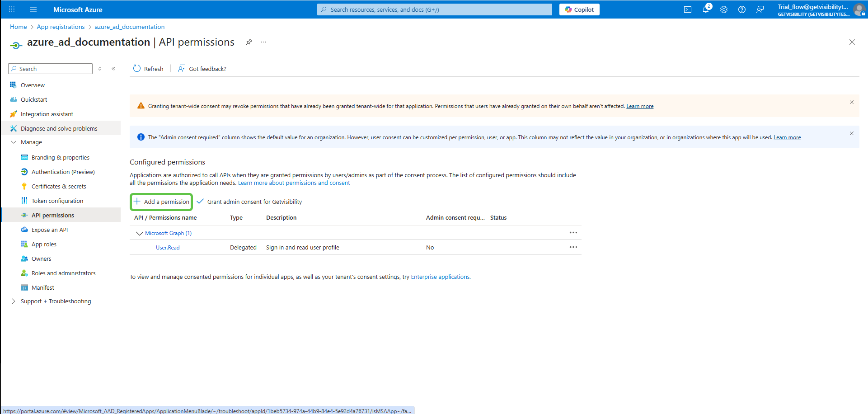
Task: Open the portal hamburger menu
Action: coord(33,9)
